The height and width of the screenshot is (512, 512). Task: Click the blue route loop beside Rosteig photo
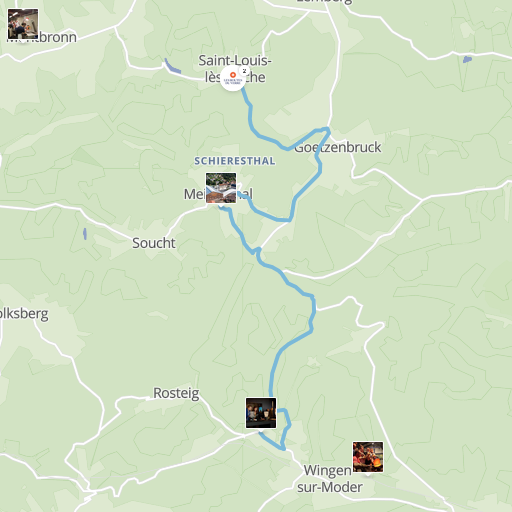284,428
